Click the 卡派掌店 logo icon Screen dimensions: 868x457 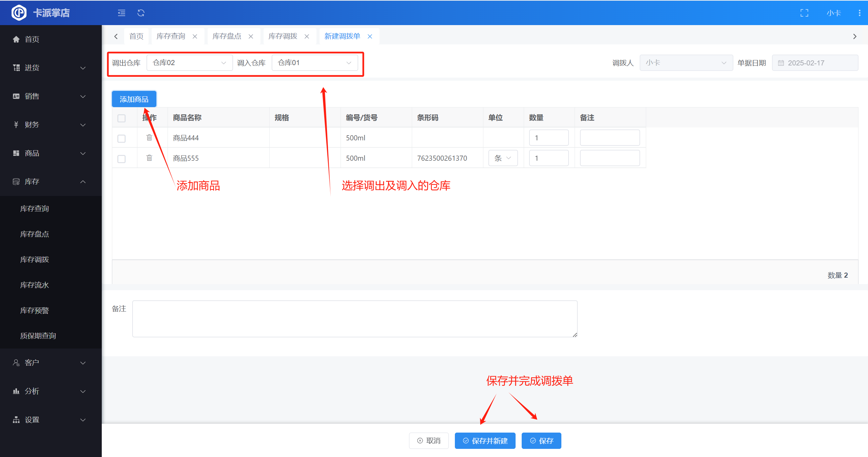coord(19,13)
